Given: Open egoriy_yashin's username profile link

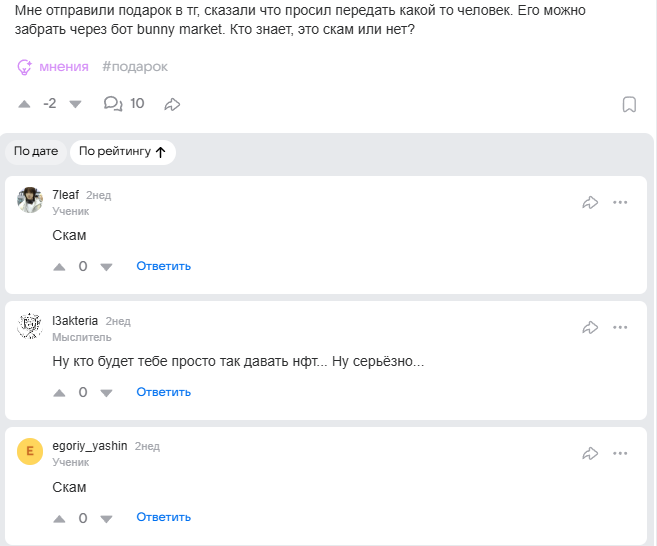Looking at the screenshot, I should click(89, 446).
